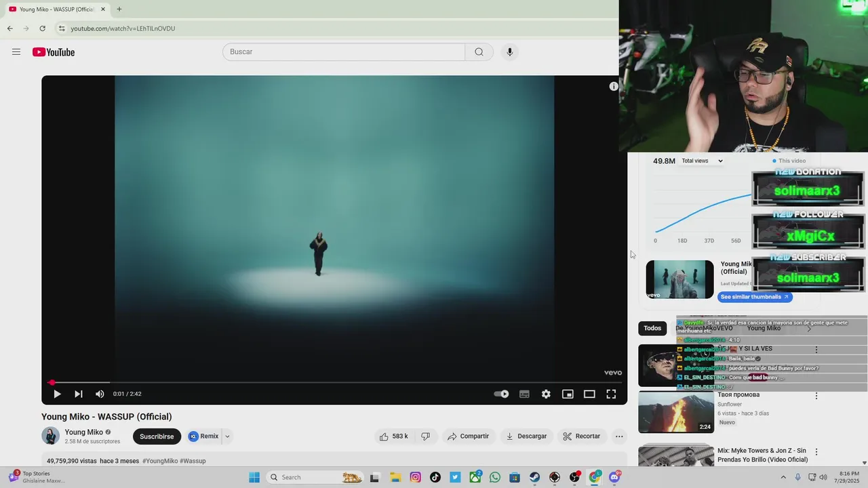Open the Твоя промова video thumbnail
Viewport: 868px width, 488px height.
pos(676,411)
